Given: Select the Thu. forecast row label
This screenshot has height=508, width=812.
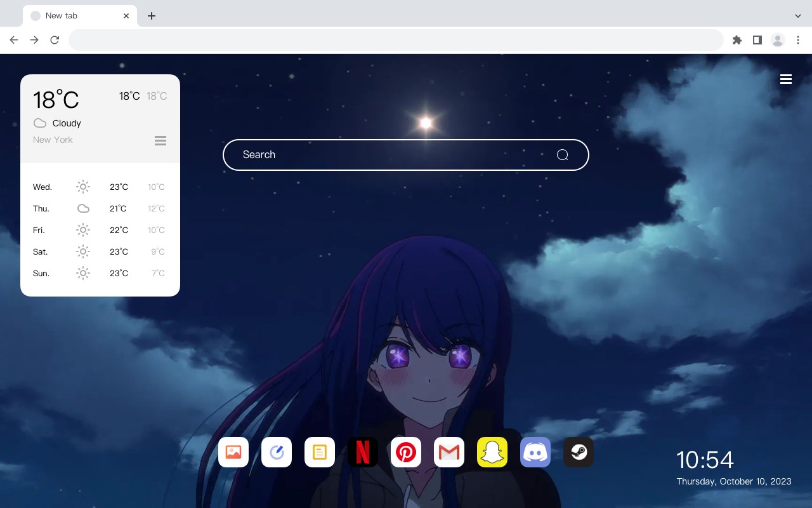Looking at the screenshot, I should [x=41, y=209].
